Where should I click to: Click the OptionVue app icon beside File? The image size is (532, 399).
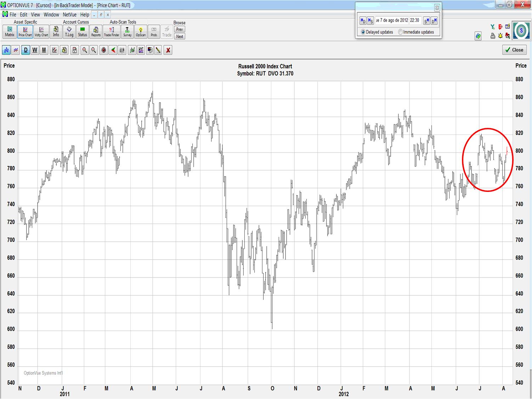[5, 14]
